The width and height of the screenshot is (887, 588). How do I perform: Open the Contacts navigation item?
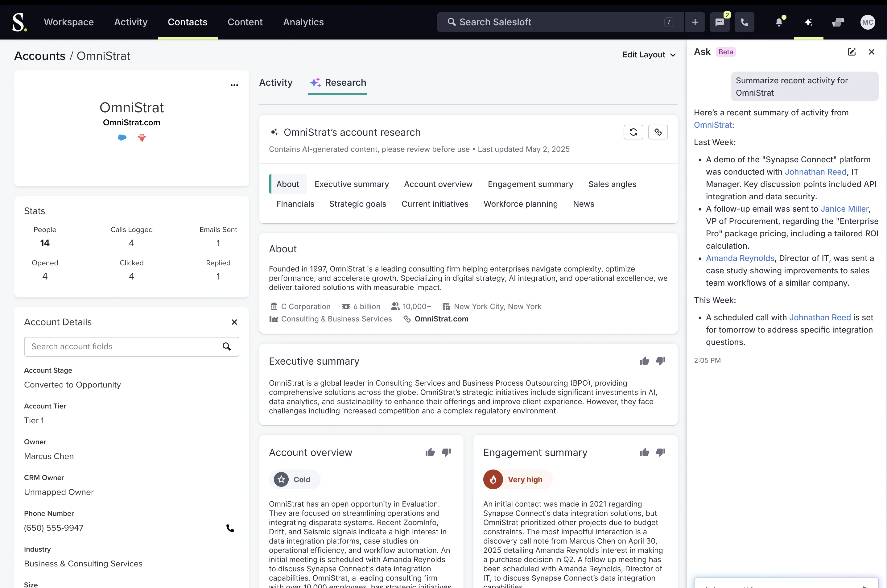[x=188, y=22]
